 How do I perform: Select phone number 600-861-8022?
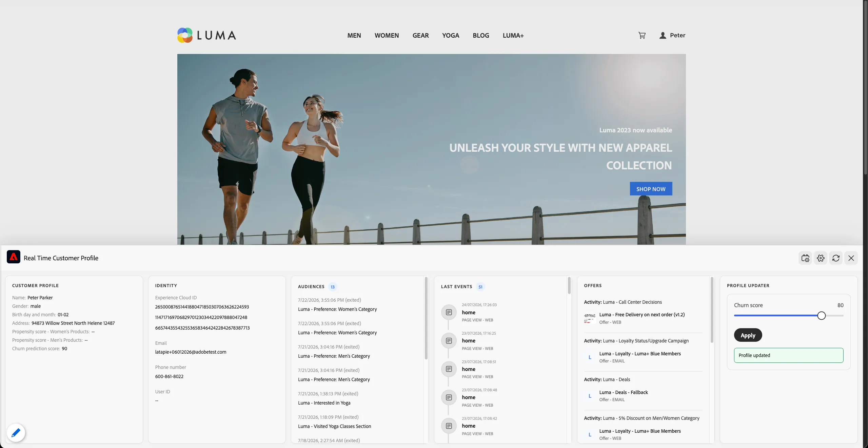(169, 376)
